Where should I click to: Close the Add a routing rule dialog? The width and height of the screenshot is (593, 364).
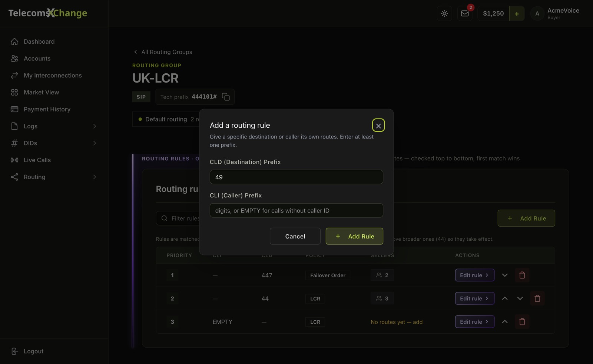coord(378,126)
